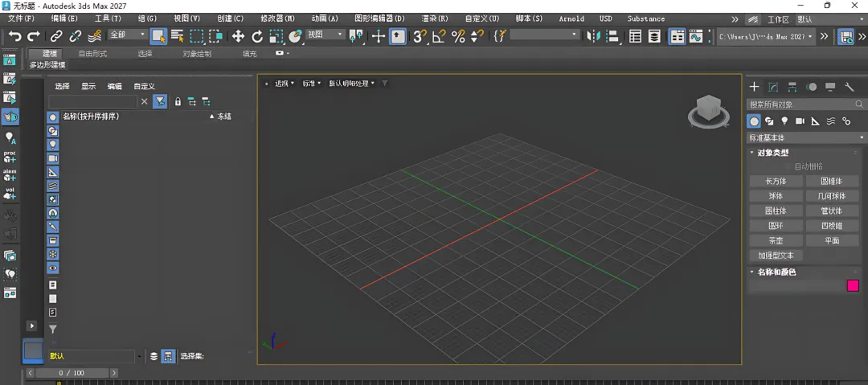Toggle the Angle Snap button
868x385 pixels.
(439, 36)
